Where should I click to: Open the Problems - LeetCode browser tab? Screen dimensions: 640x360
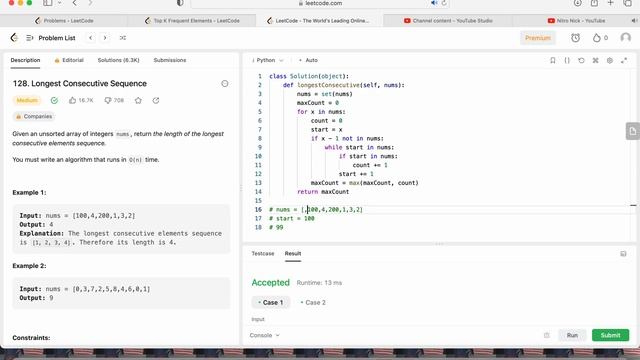pos(64,20)
